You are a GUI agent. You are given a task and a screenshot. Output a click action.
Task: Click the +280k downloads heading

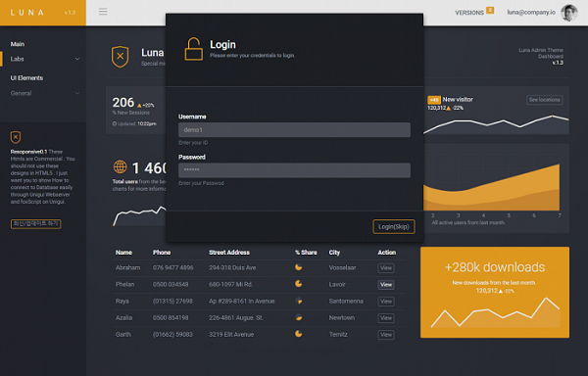click(x=495, y=267)
